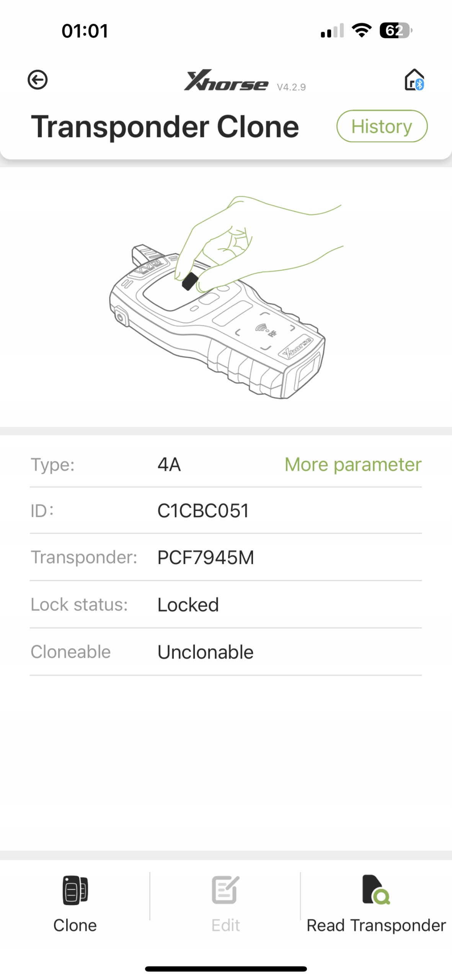The height and width of the screenshot is (980, 452).
Task: Tap the Locked status value
Action: click(x=188, y=605)
